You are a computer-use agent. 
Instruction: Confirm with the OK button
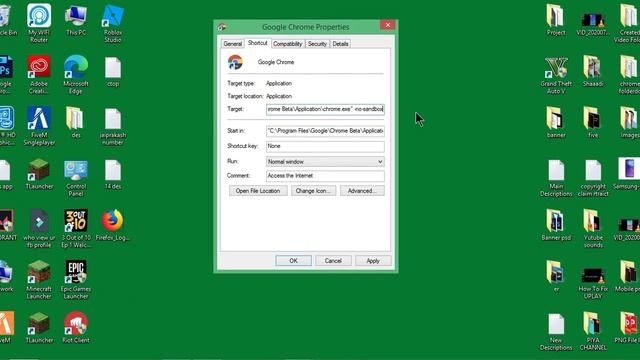pos(293,260)
